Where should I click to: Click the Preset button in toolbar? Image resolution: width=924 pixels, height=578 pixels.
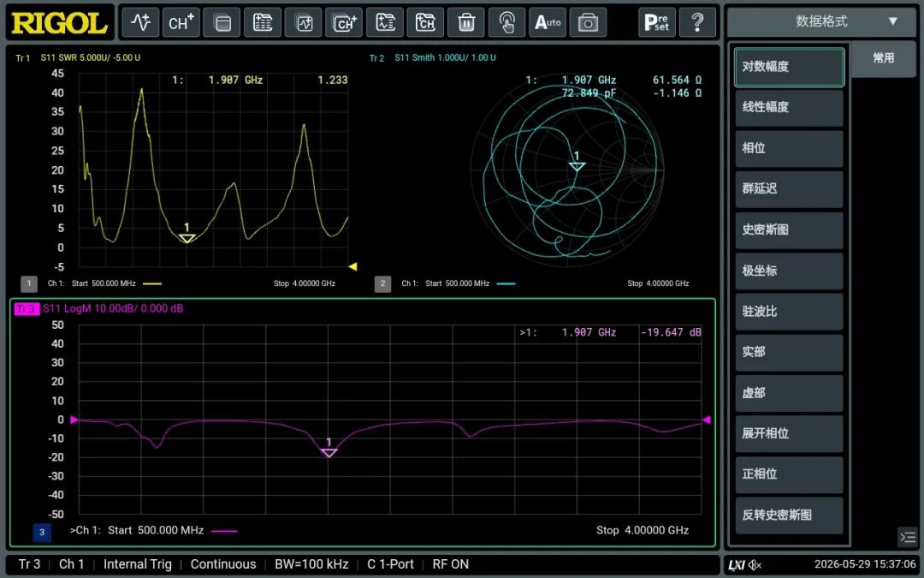(x=657, y=22)
